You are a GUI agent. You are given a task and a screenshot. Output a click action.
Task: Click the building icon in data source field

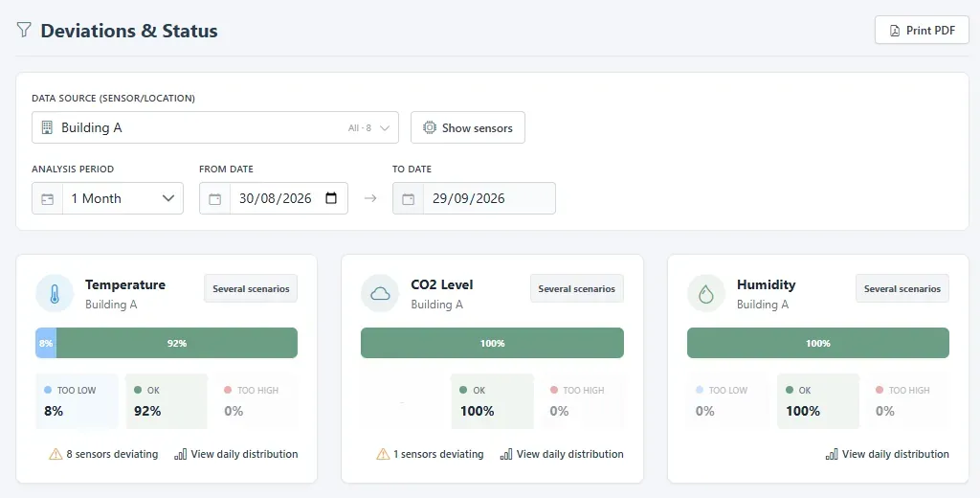47,127
